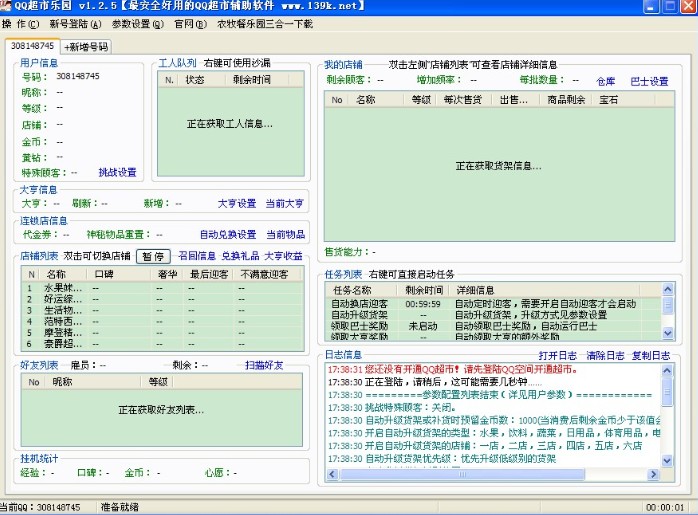Open the 仓库 link
Viewport: 698px width, 515px height.
click(x=605, y=81)
